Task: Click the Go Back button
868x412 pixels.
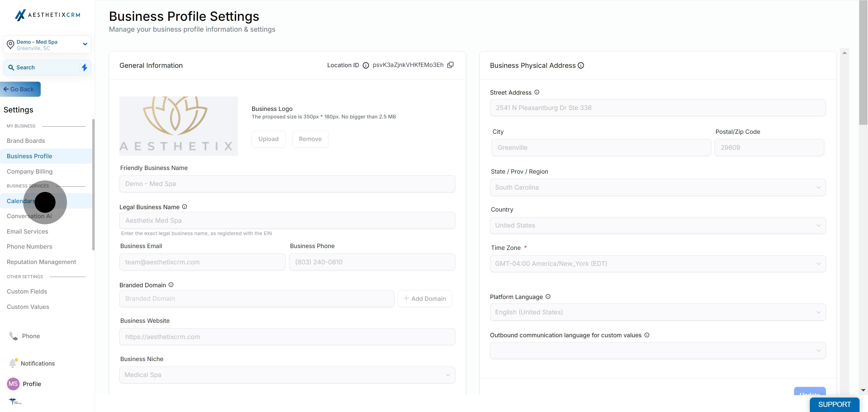Action: [x=20, y=89]
